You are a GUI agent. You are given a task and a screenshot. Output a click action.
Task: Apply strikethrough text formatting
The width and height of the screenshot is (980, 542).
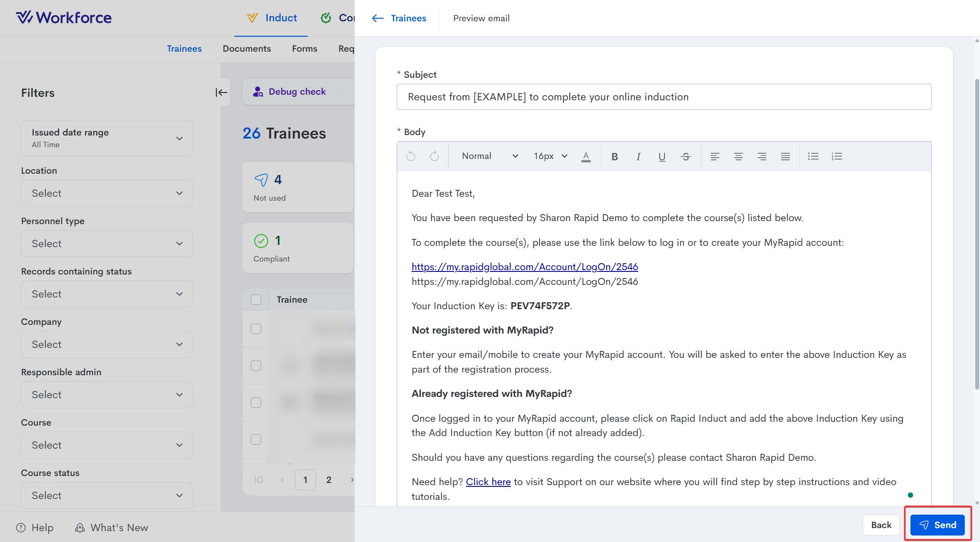pos(685,156)
